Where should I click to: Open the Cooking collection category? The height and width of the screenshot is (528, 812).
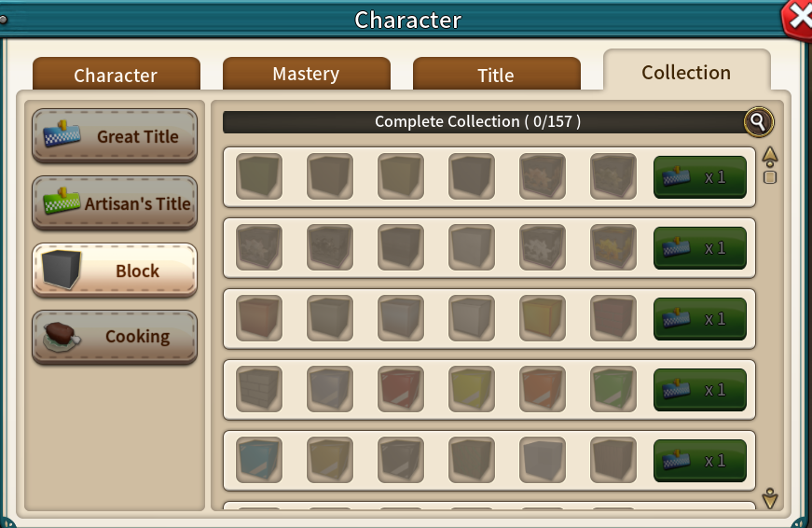pos(115,337)
